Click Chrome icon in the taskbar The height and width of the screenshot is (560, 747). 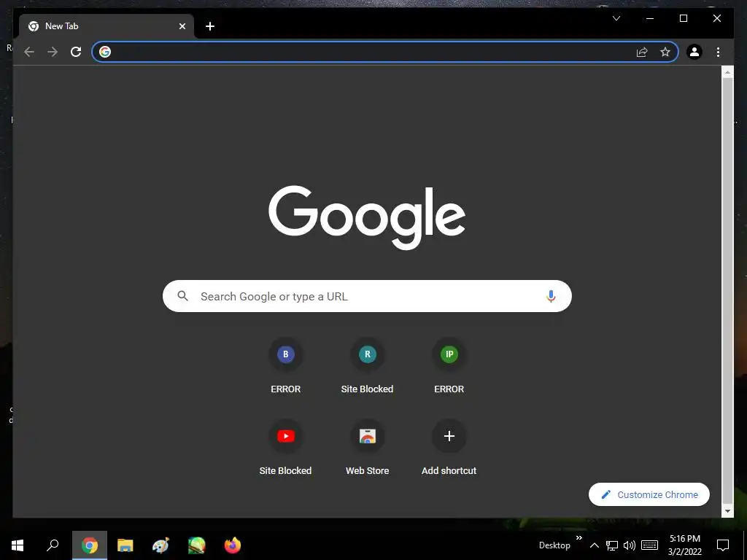[x=89, y=545]
